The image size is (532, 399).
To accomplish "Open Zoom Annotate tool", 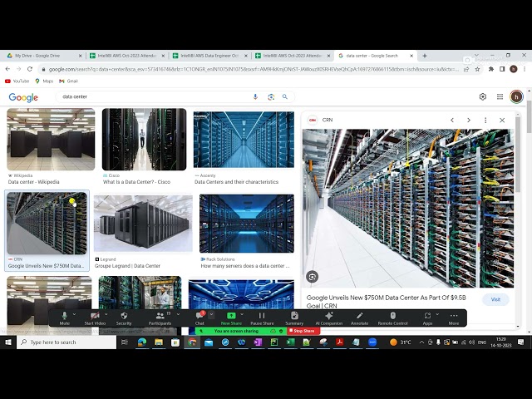I will [359, 318].
